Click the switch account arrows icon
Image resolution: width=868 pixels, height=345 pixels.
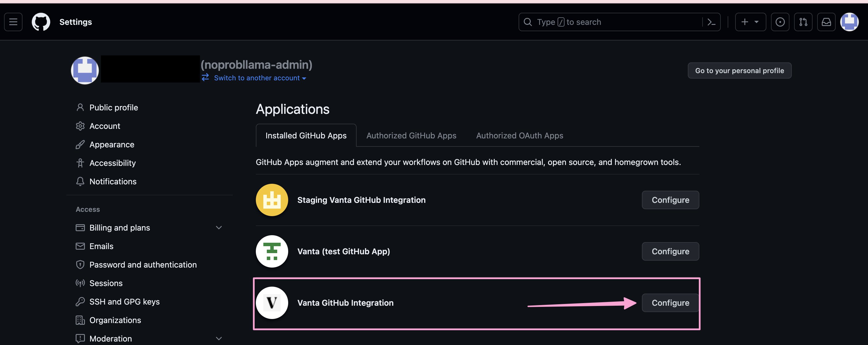205,77
